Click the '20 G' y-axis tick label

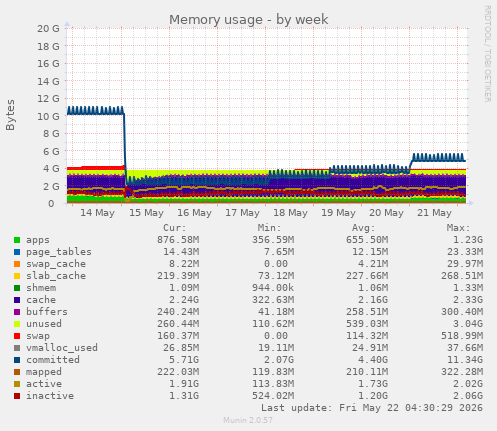pos(48,29)
